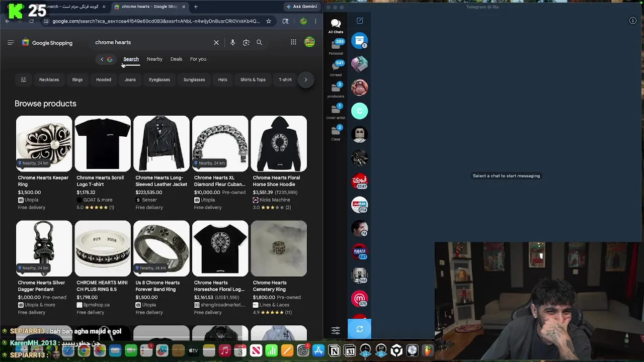Open the Class folder in Telegram
Screen dimensions: 644x362
[336, 133]
